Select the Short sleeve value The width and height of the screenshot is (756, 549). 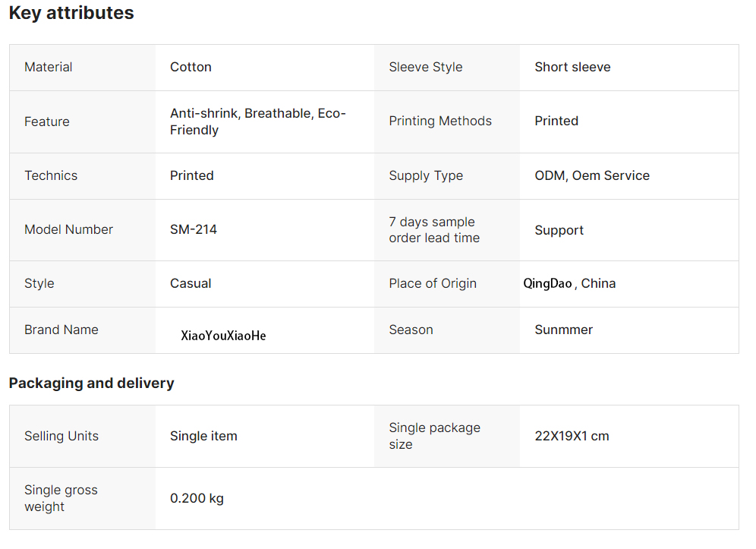coord(572,67)
